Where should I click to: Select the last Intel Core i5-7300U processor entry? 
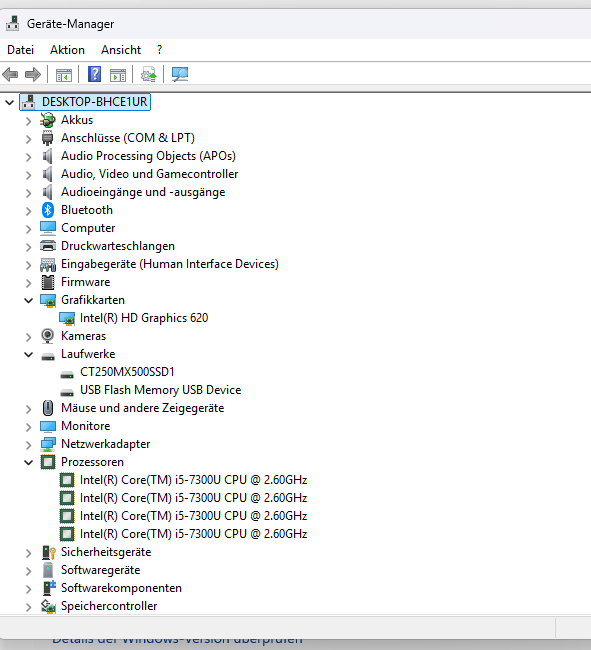coord(194,534)
